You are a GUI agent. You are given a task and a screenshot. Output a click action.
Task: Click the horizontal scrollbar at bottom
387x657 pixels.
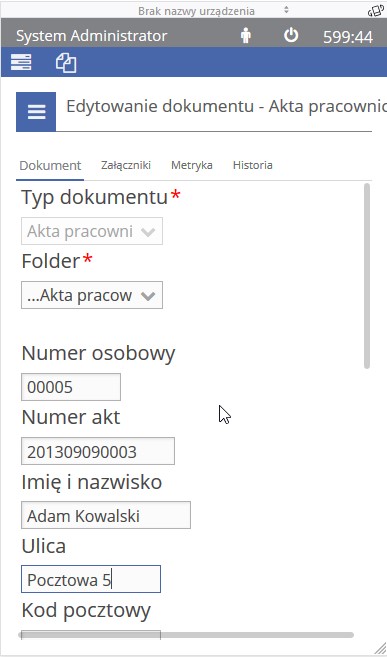186,635
